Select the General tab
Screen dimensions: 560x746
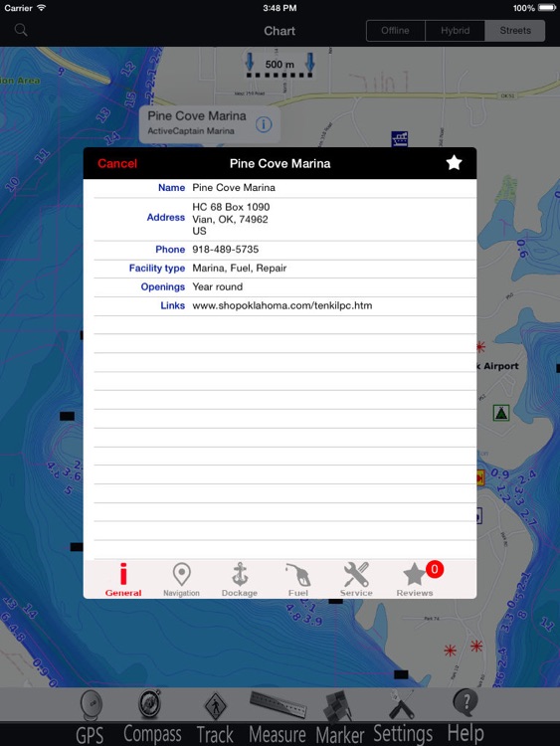pos(123,579)
